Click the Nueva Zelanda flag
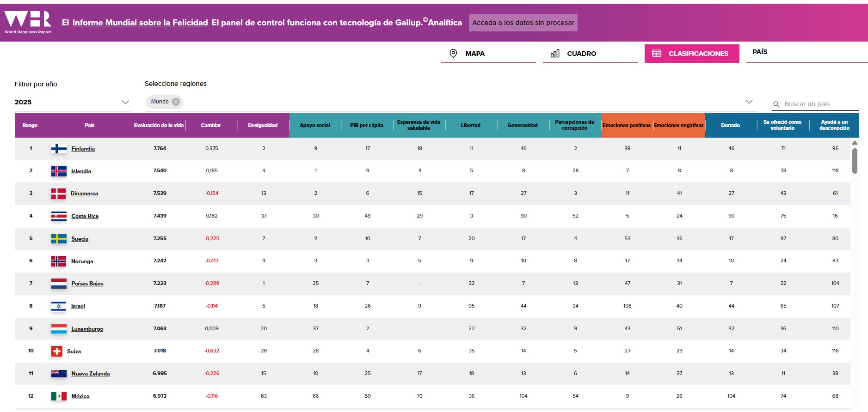 [x=59, y=374]
